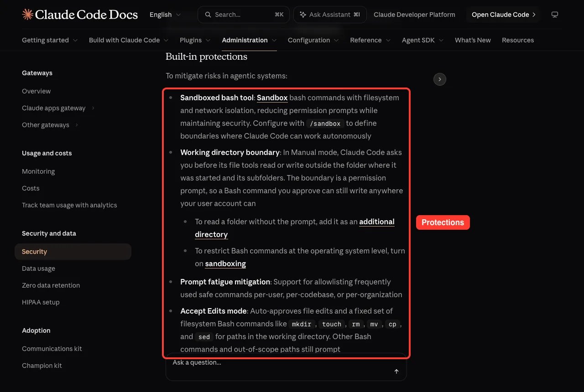This screenshot has width=584, height=392.
Task: Click the mkdir inline code
Action: [x=302, y=324]
